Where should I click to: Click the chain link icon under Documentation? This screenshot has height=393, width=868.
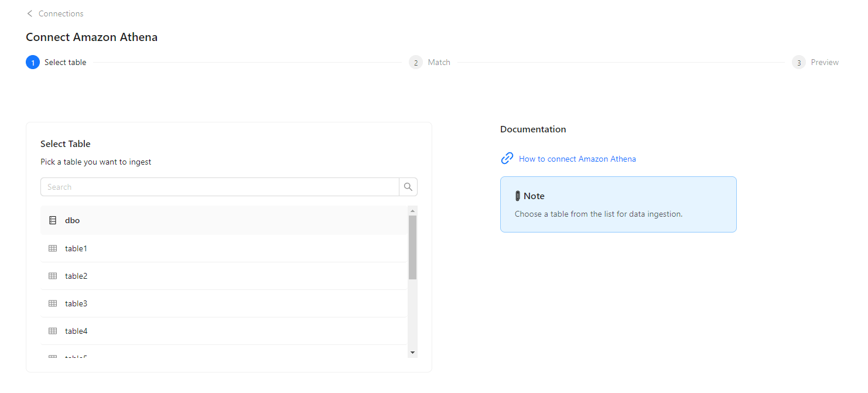(x=507, y=159)
